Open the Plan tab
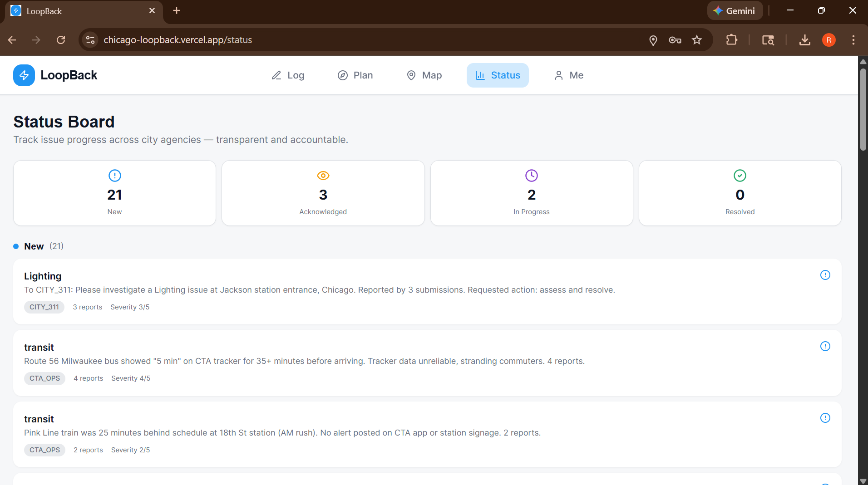The image size is (868, 485). (x=355, y=75)
